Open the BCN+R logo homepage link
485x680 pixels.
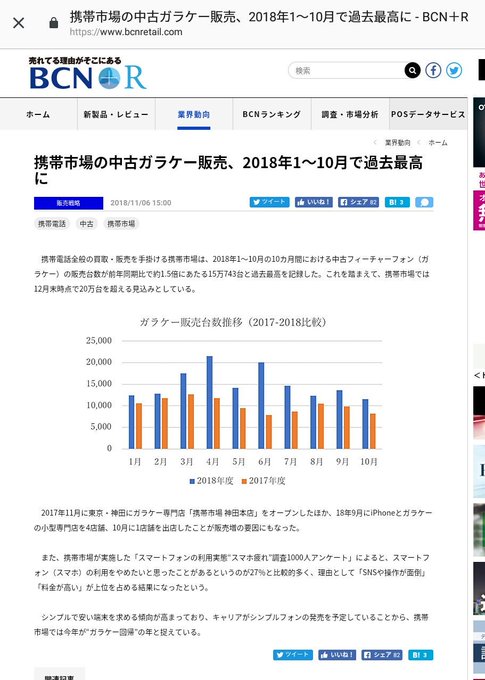click(x=88, y=73)
